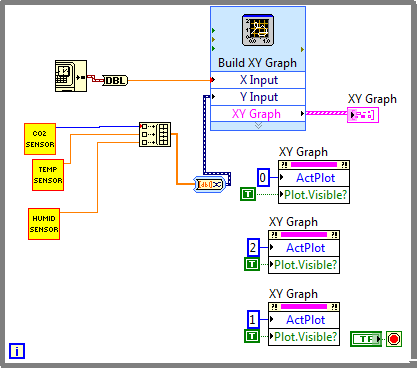Click the TF stop boolean control terminal
Screen dimensions: 418x368
(366, 339)
